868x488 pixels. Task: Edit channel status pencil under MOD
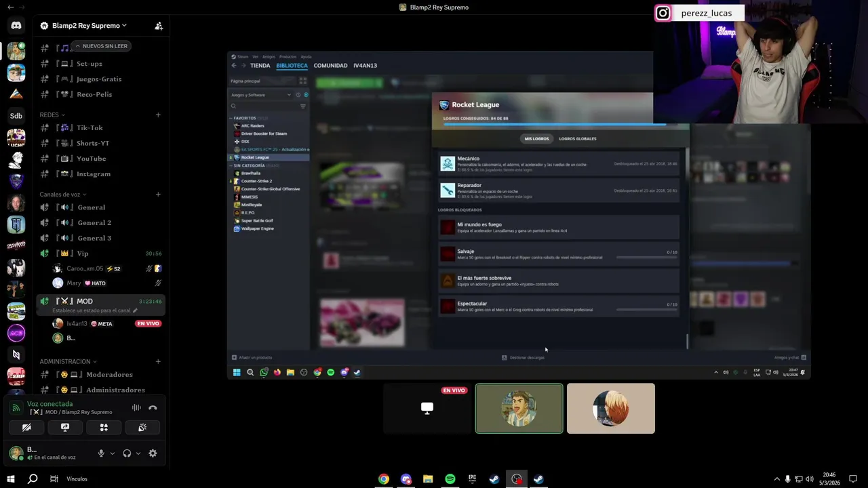[135, 310]
